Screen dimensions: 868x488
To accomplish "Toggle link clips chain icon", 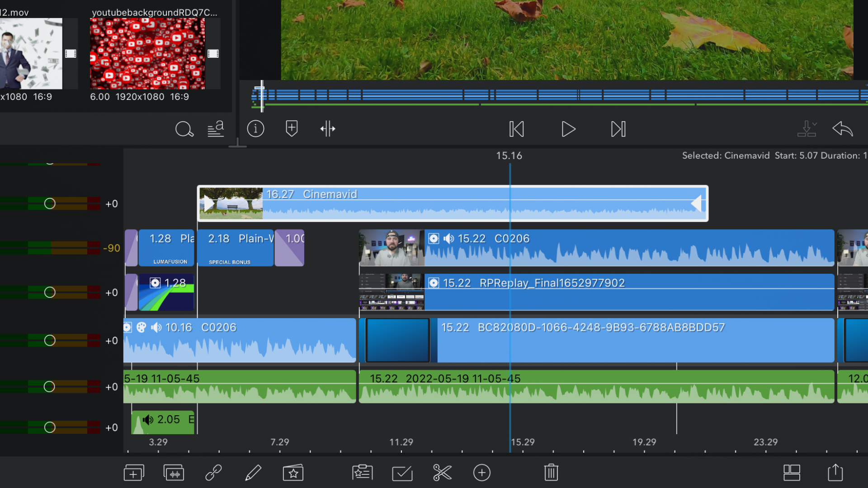I will pos(213,473).
